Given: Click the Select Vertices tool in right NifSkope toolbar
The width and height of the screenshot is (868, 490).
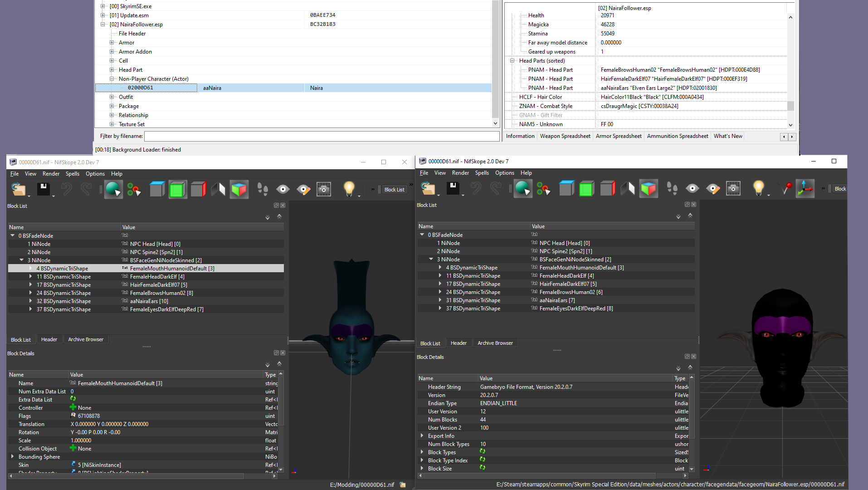Looking at the screenshot, I should 543,188.
